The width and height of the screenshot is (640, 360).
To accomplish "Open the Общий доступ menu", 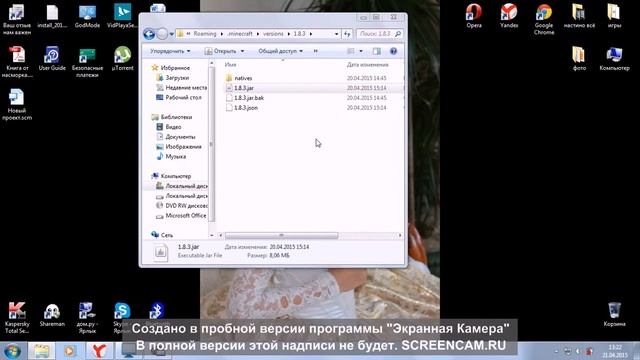I will (x=280, y=51).
